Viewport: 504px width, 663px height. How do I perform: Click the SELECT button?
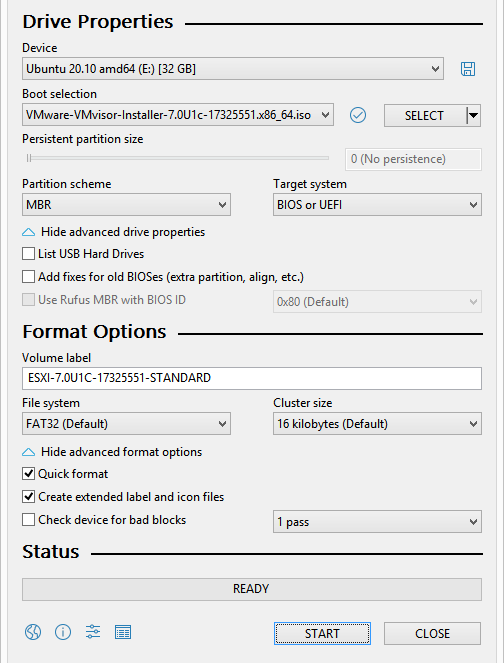[x=424, y=115]
